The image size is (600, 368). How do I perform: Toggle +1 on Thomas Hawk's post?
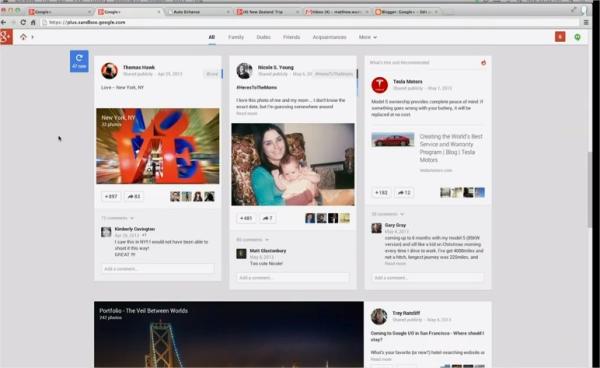click(x=111, y=196)
